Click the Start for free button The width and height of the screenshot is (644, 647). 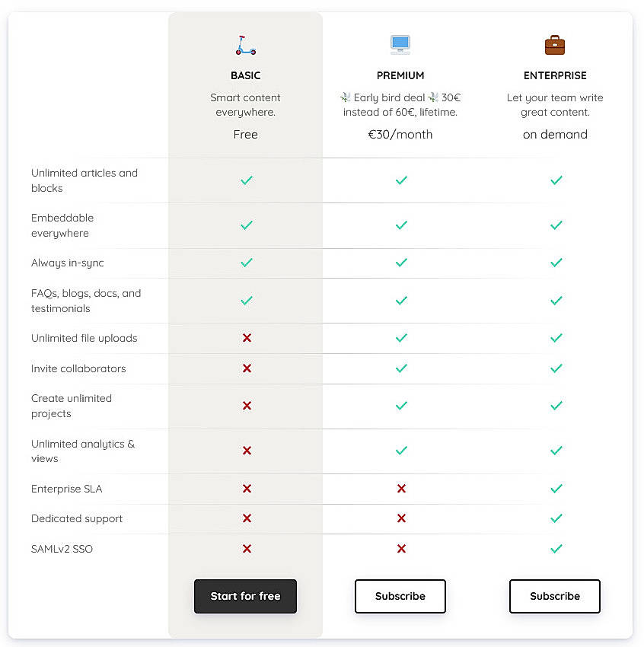[x=245, y=596]
